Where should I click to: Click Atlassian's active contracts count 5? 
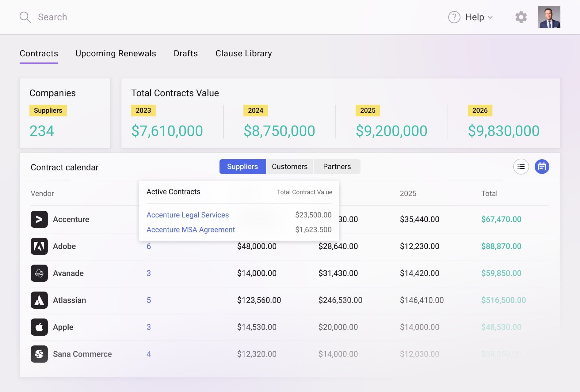[149, 300]
